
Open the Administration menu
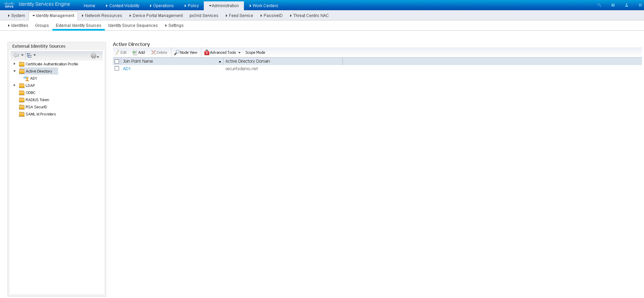click(x=224, y=6)
